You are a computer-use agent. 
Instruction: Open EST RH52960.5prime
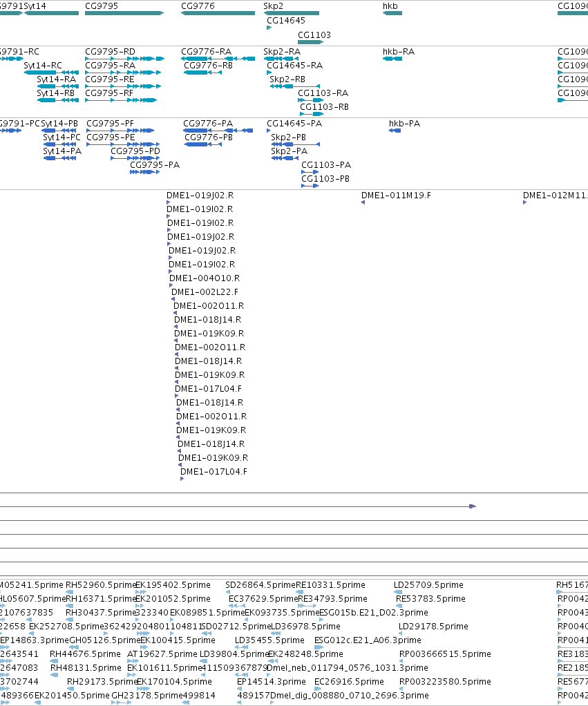pos(69,592)
